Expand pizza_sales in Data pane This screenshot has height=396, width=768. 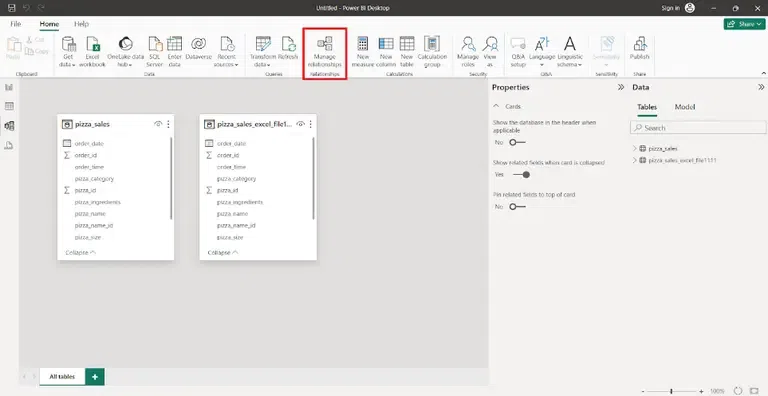click(635, 148)
